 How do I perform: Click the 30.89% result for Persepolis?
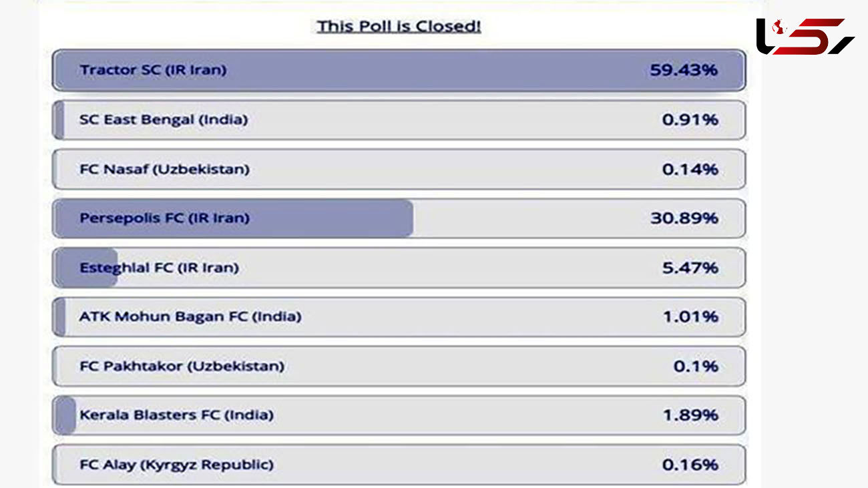click(684, 218)
